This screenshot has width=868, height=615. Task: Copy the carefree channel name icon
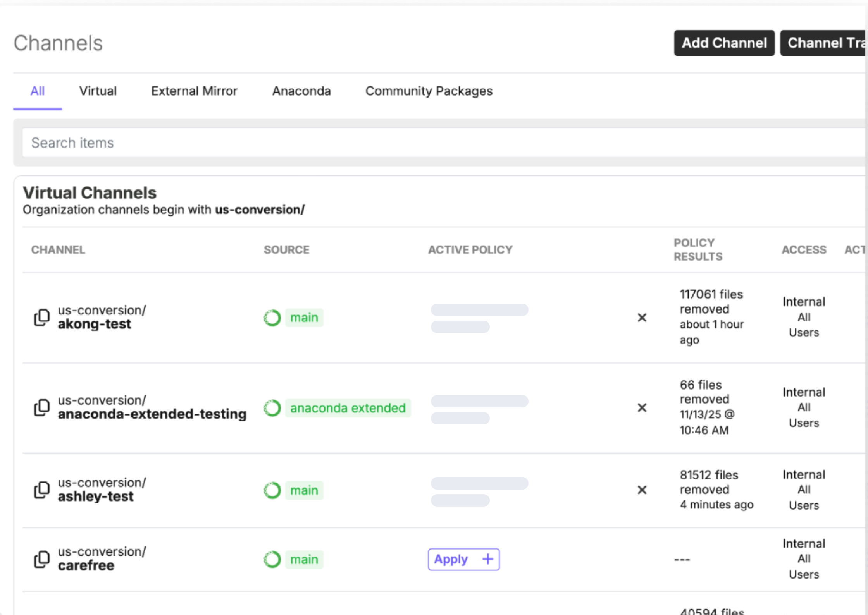pyautogui.click(x=42, y=559)
